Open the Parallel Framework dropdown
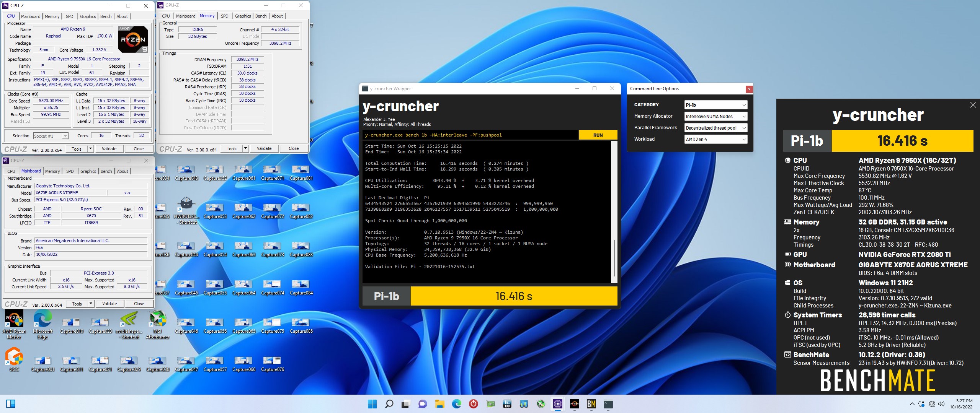 coord(715,128)
